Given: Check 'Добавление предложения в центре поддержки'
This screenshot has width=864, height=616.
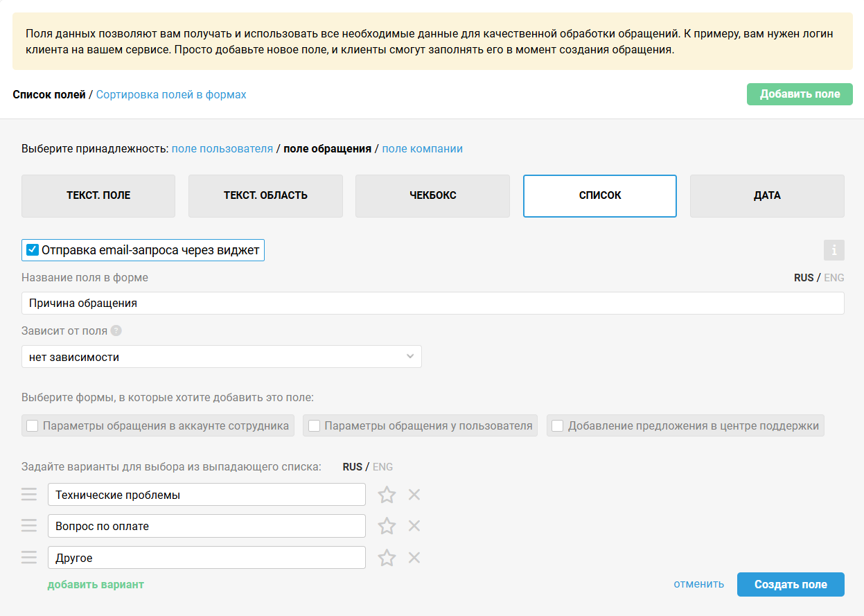Looking at the screenshot, I should 558,425.
